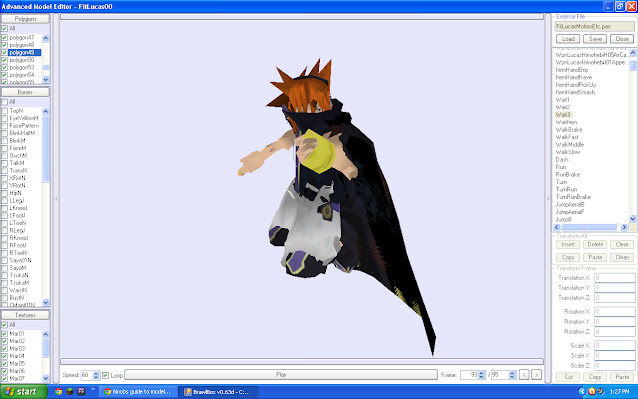
Task: Enable the TopN bone checkbox
Action: [4, 111]
